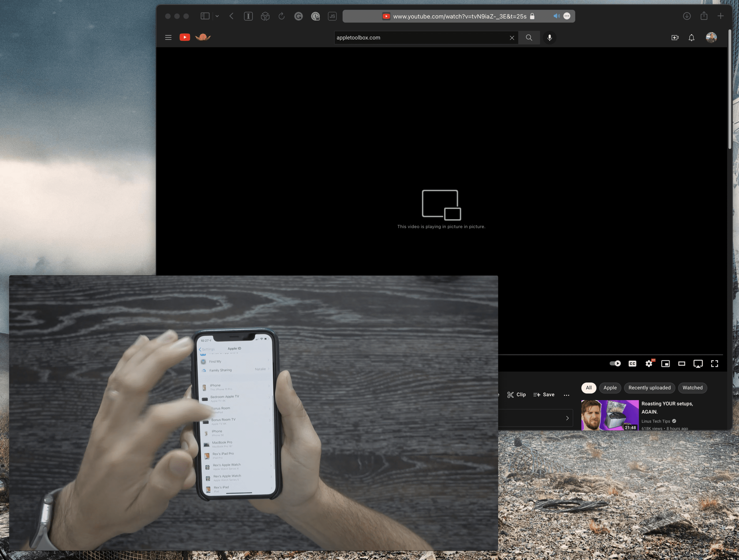Click the boxed letter I extension icon
739x560 pixels.
248,16
